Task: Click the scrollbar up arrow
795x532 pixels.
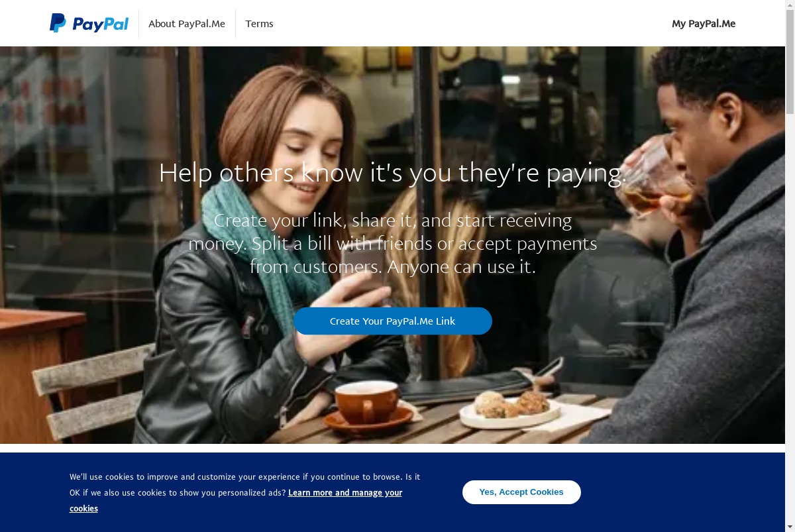Action: (790, 5)
